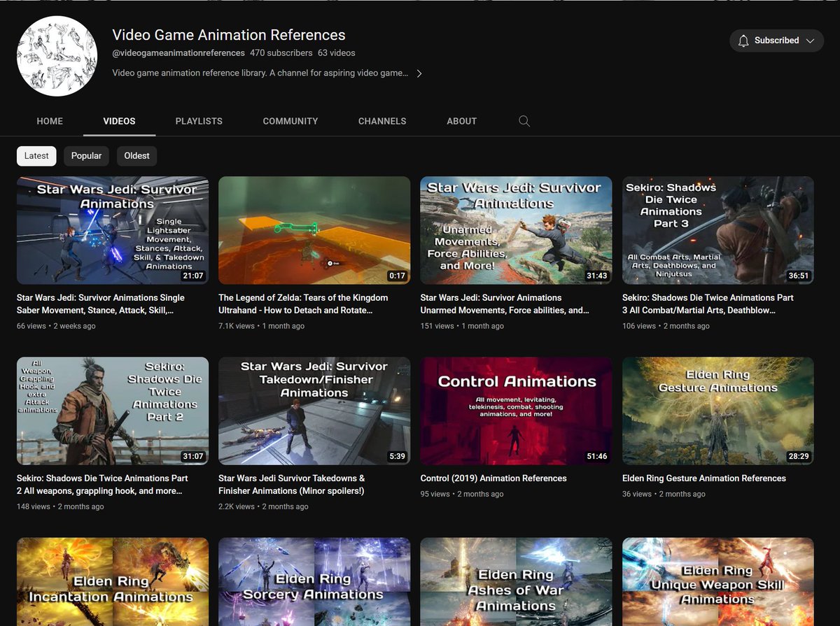Open Sekiro Animations Part 2 thumbnail
Screen dimensions: 840x626
coord(113,411)
